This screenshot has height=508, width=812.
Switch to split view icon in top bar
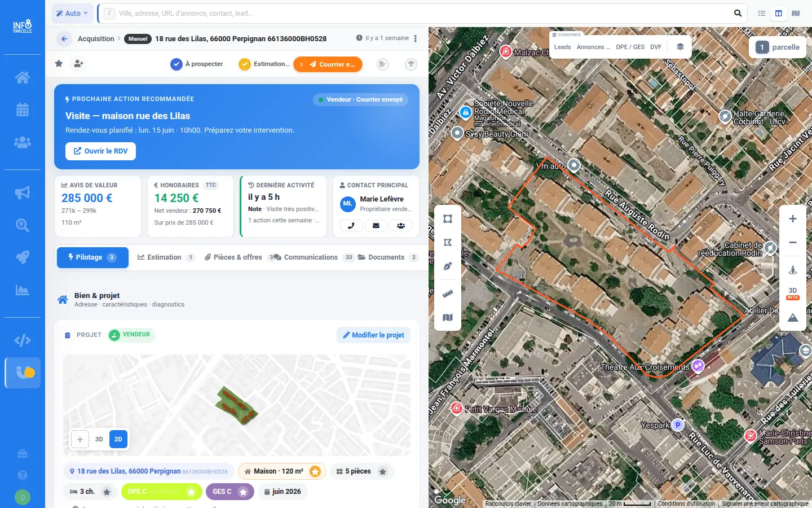[x=779, y=13]
